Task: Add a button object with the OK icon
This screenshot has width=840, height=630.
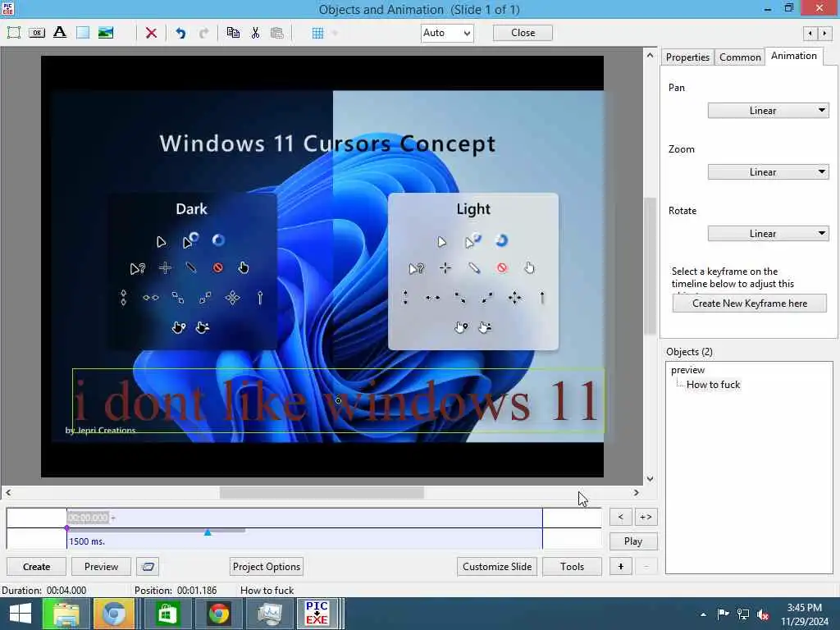Action: pos(36,33)
